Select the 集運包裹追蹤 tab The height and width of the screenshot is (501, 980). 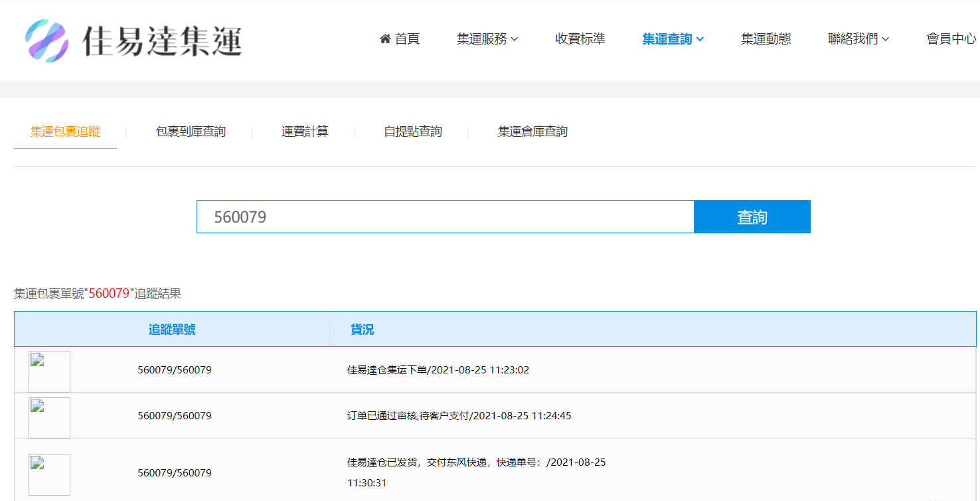pos(65,132)
